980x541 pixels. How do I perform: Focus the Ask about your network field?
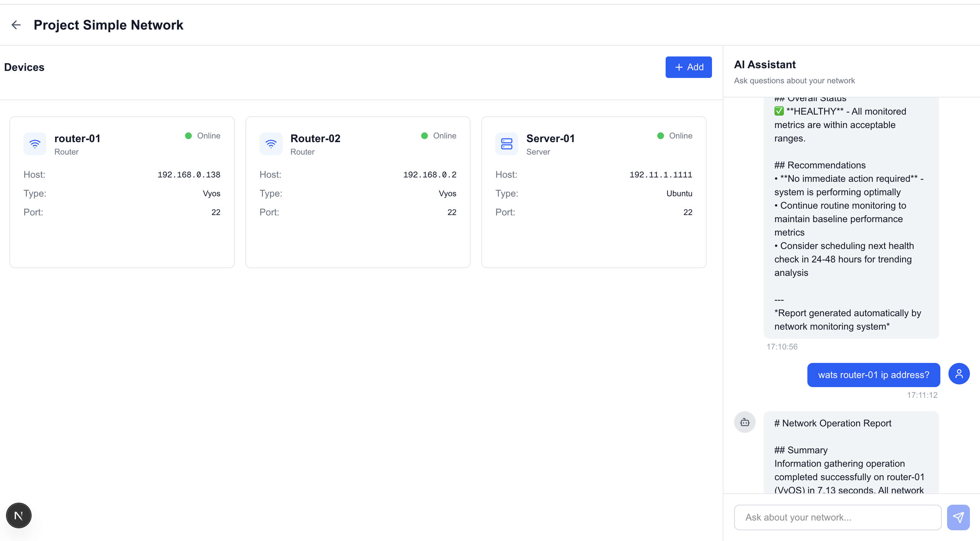837,517
